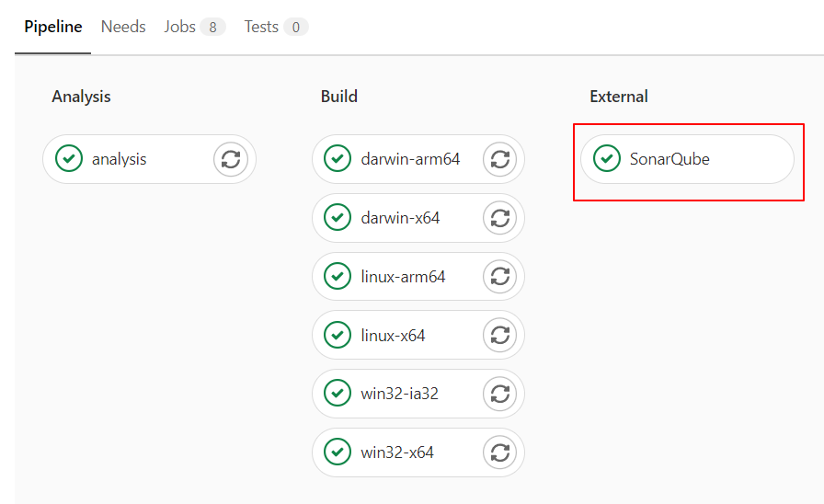Open the win32-x64 job link
Viewport: 824px width, 504px height.
pyautogui.click(x=396, y=452)
